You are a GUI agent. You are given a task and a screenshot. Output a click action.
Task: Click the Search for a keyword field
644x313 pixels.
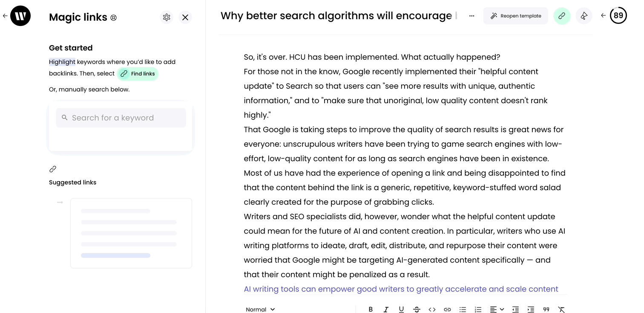tap(121, 118)
